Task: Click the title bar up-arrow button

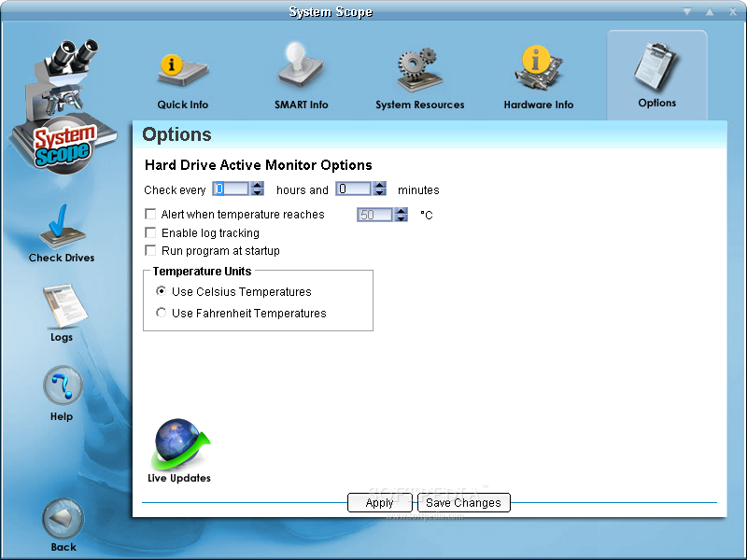Action: coord(710,11)
